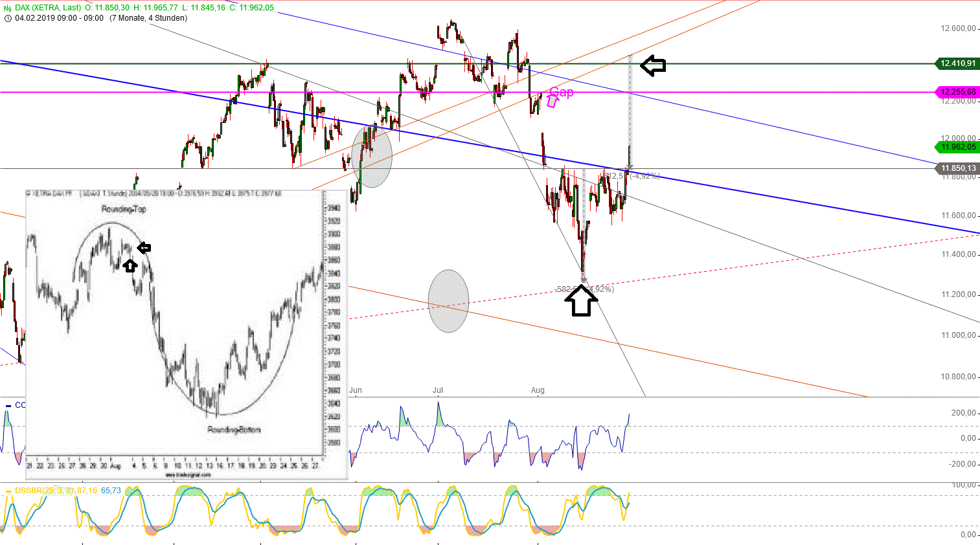Click the clock icon beside the date range

8,18
